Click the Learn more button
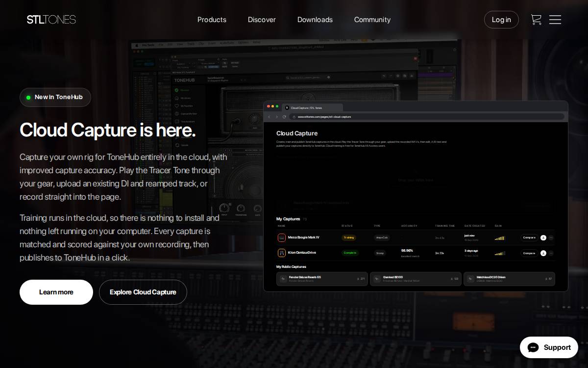588x368 pixels. click(56, 292)
